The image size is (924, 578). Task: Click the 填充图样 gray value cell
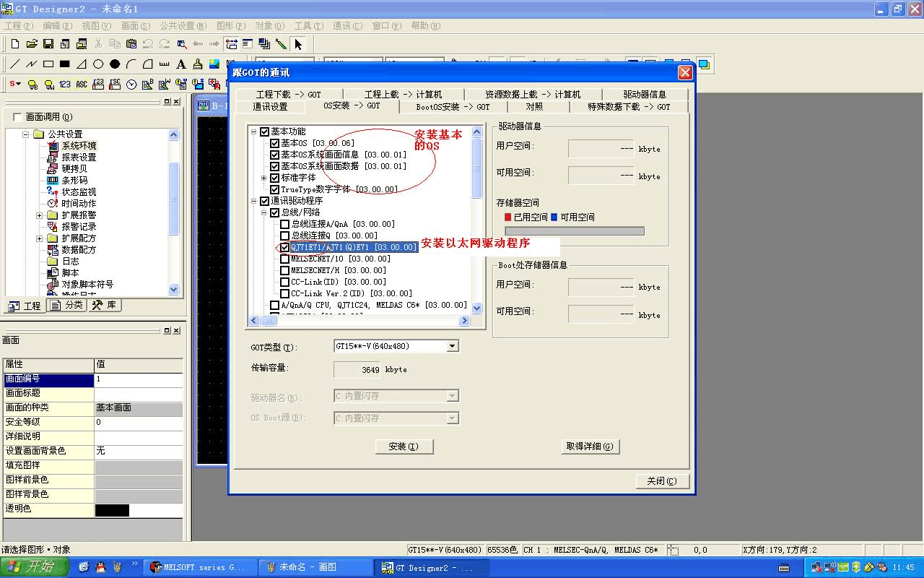coord(139,467)
